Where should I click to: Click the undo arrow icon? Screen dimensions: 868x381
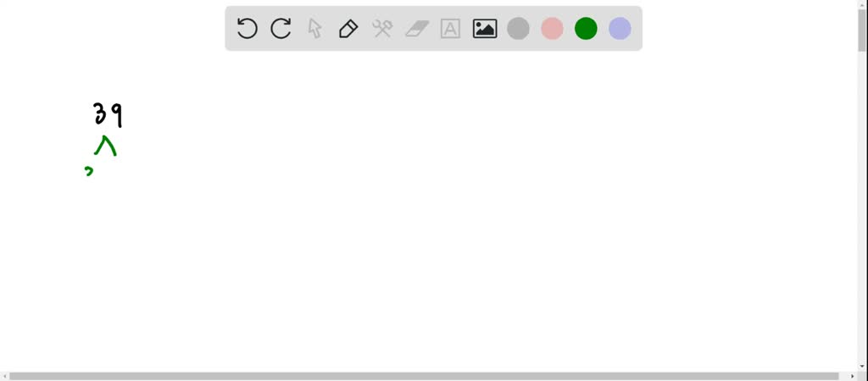tap(247, 28)
